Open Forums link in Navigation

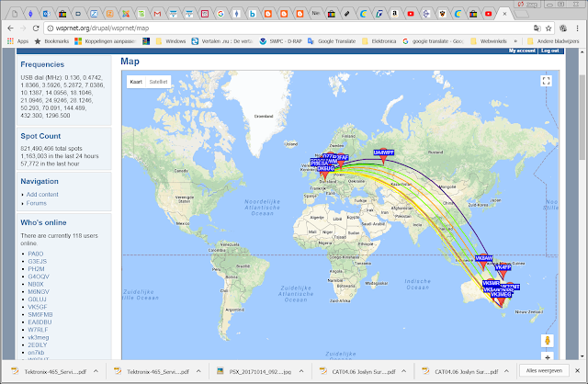click(37, 203)
